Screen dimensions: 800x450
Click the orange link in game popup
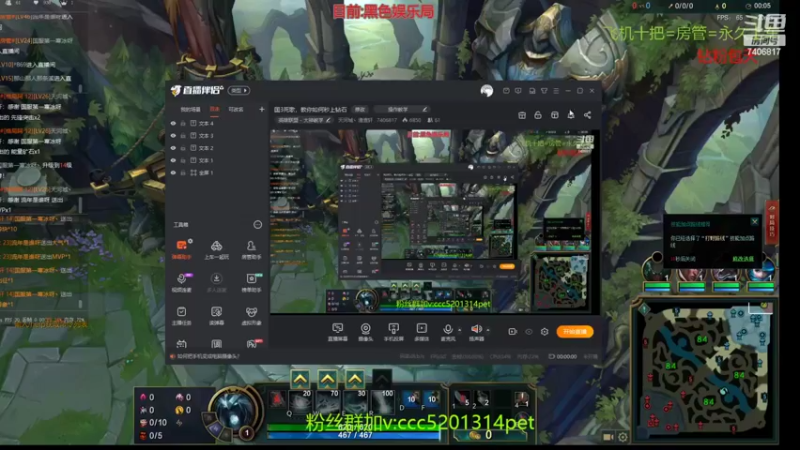click(x=743, y=259)
